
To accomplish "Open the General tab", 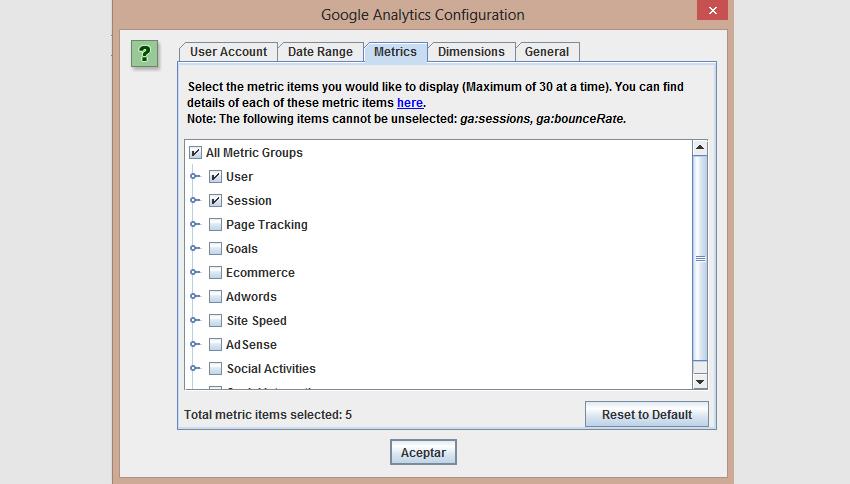I will pos(547,51).
